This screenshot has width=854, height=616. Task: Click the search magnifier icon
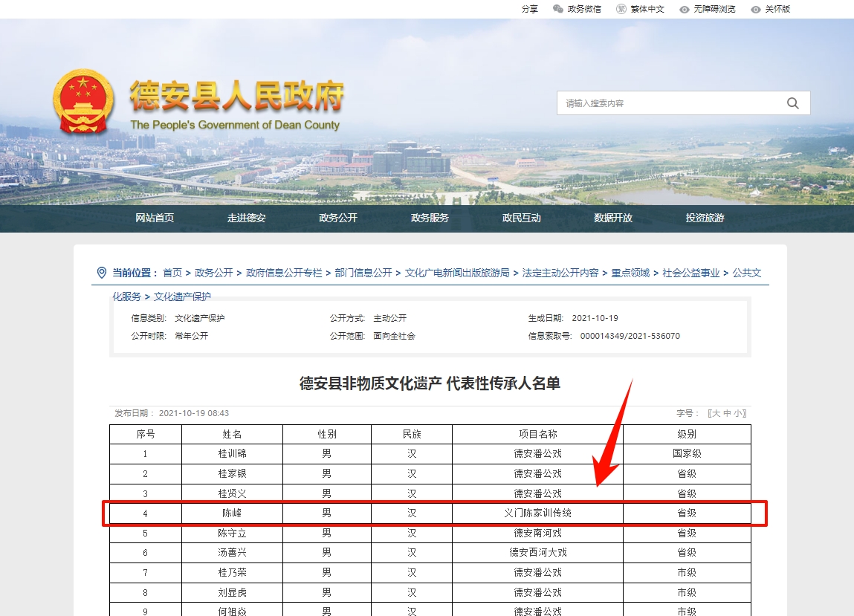tap(793, 103)
